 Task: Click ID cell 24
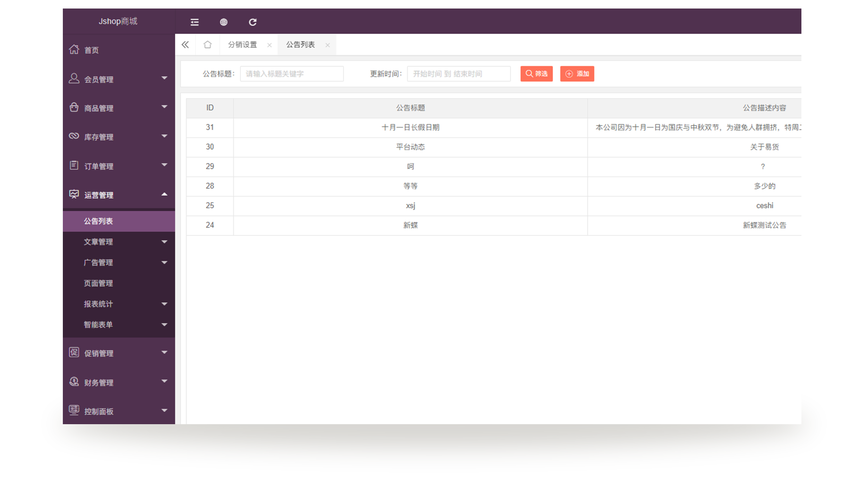point(210,226)
